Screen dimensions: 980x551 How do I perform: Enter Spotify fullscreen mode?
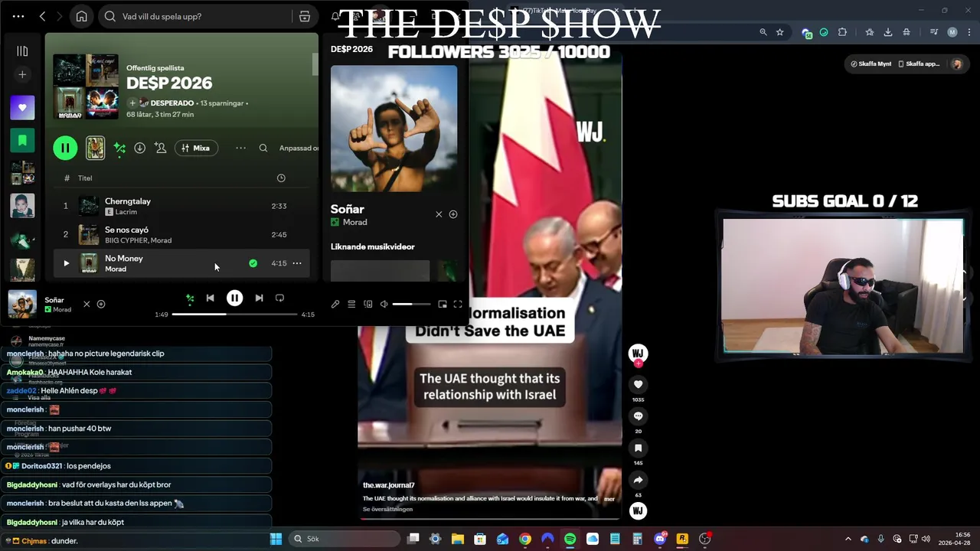point(458,304)
